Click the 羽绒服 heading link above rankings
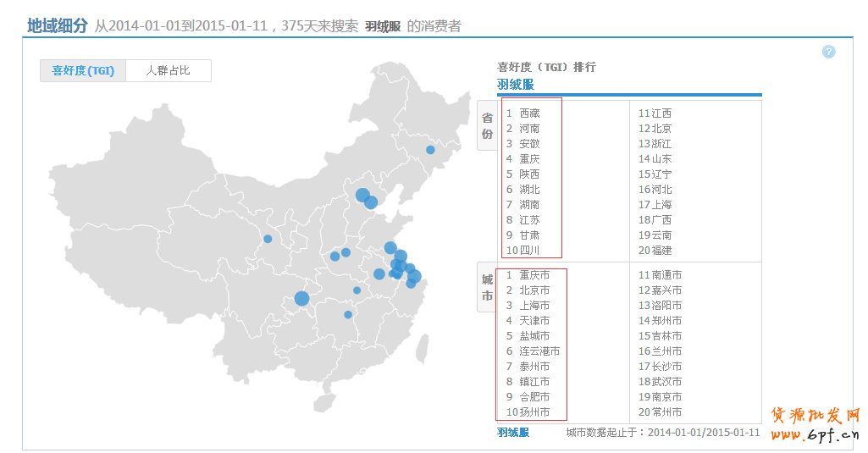This screenshot has height=453, width=868. coord(515,85)
